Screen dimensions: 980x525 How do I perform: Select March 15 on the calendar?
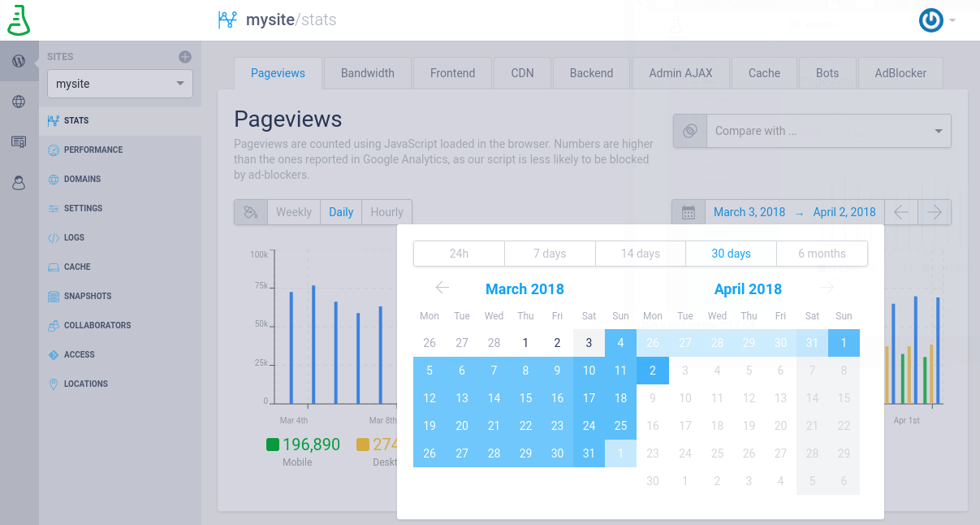[x=525, y=397]
